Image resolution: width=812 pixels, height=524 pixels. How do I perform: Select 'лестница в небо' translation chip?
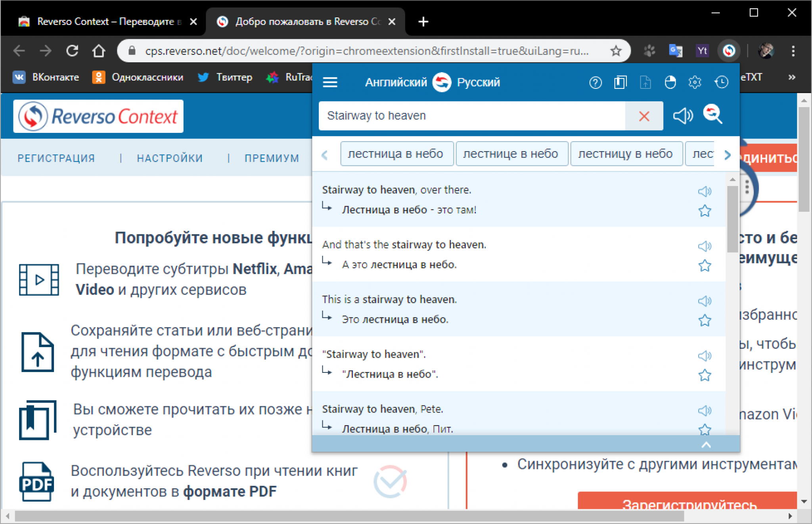pos(394,154)
